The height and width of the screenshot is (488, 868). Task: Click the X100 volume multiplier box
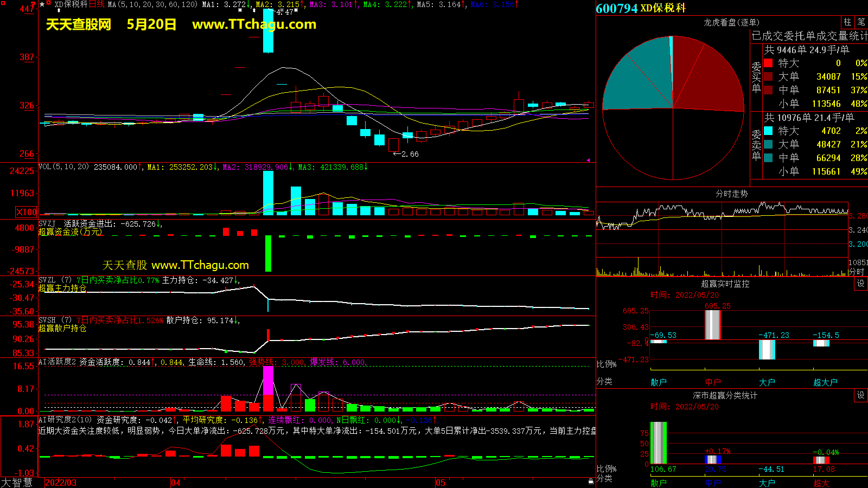point(27,212)
